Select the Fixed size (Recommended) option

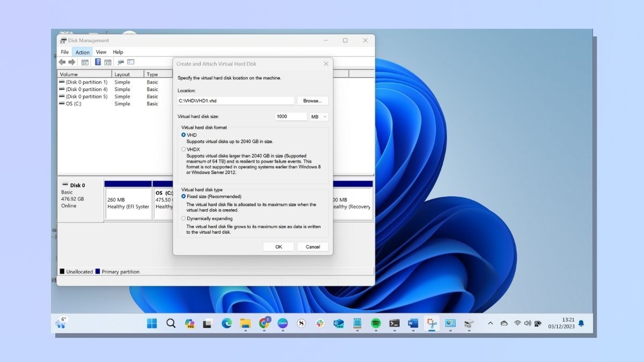[184, 197]
